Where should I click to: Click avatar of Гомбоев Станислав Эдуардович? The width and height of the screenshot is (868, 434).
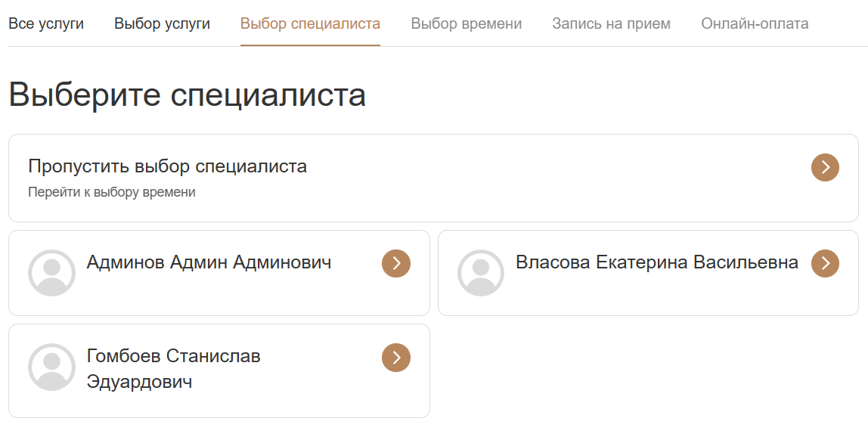[x=51, y=367]
